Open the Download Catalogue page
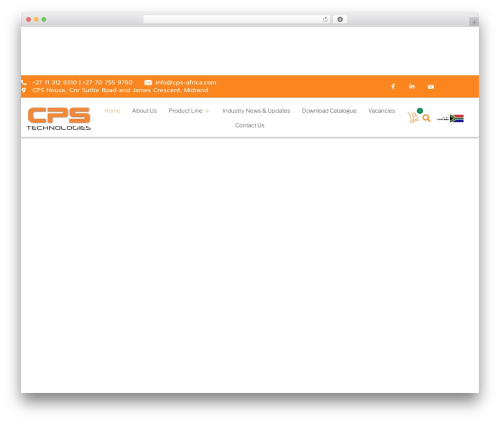Screen dimensions: 500x423 tap(329, 111)
